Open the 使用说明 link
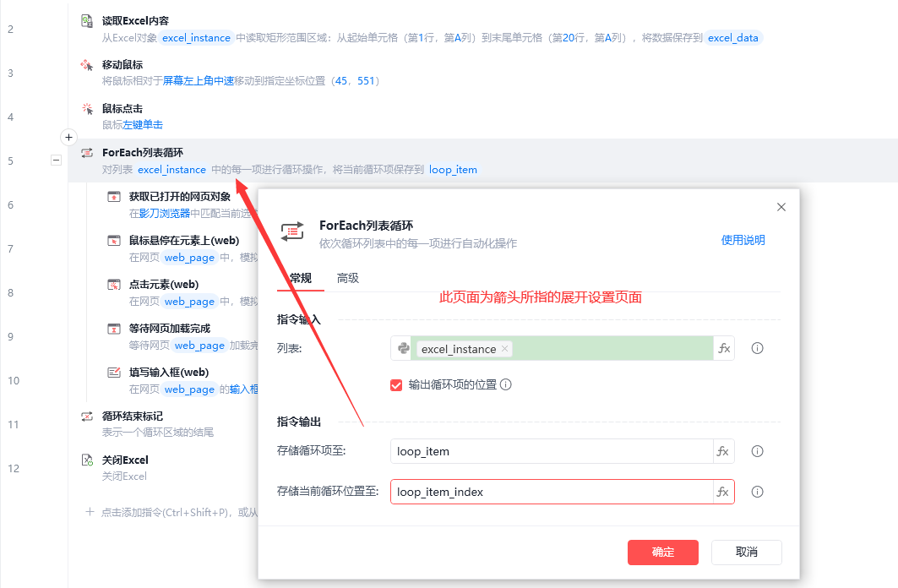The width and height of the screenshot is (898, 588). [743, 240]
